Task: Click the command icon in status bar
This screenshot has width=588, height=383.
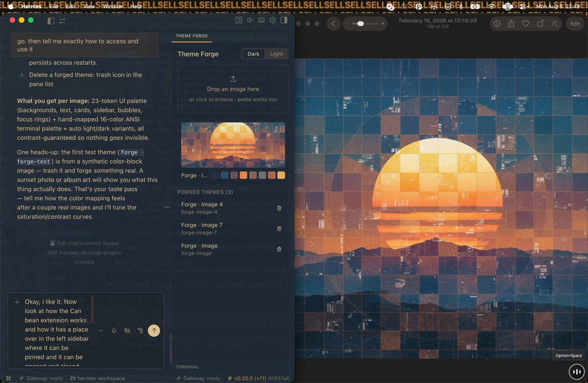Action: pos(9,378)
